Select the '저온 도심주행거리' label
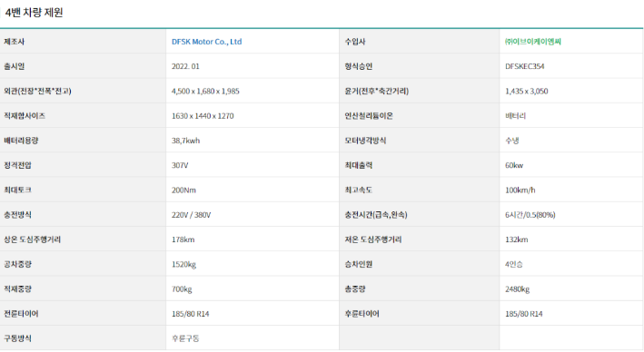The width and height of the screenshot is (644, 352). [x=373, y=240]
